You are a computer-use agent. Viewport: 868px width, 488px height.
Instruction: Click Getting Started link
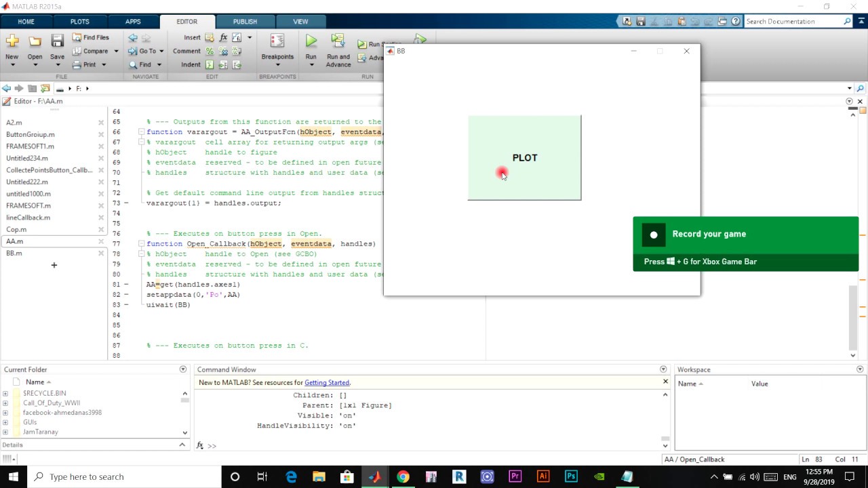[327, 383]
